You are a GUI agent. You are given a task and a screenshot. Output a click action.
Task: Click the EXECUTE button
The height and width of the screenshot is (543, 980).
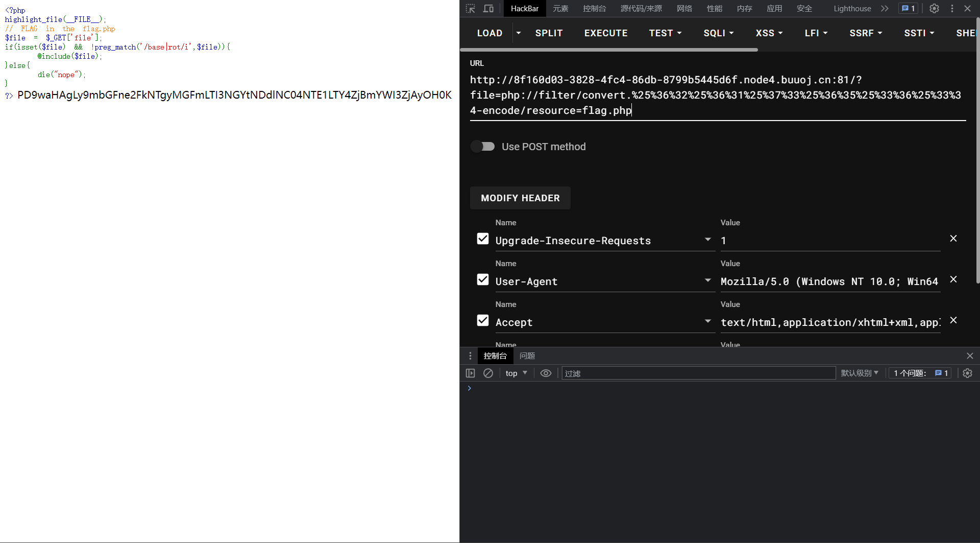(x=606, y=33)
